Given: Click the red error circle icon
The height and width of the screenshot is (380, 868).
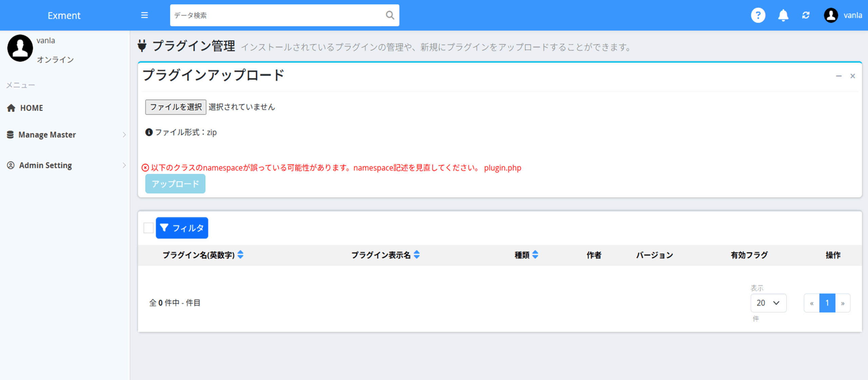Looking at the screenshot, I should coord(145,168).
